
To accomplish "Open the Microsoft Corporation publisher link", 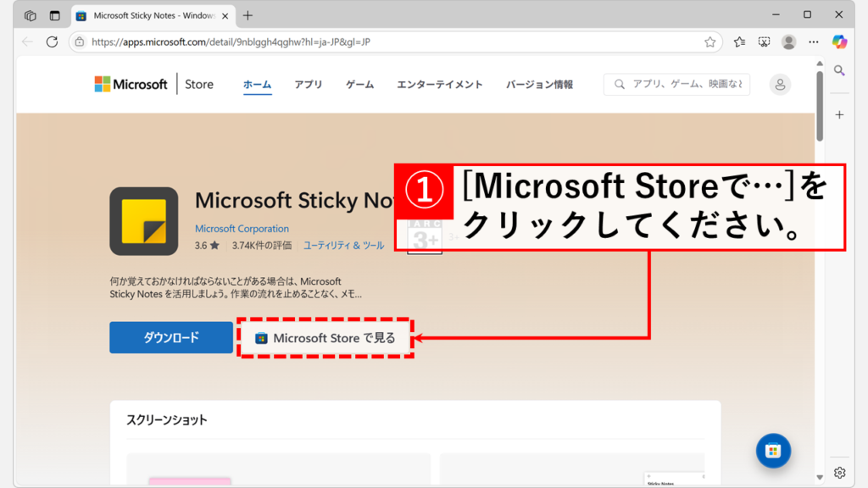I will point(242,229).
